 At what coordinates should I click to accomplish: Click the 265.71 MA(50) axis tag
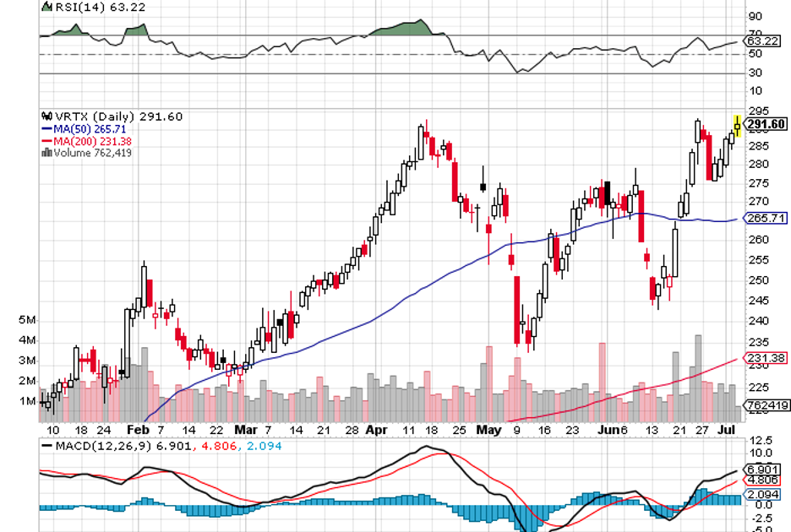(x=764, y=219)
